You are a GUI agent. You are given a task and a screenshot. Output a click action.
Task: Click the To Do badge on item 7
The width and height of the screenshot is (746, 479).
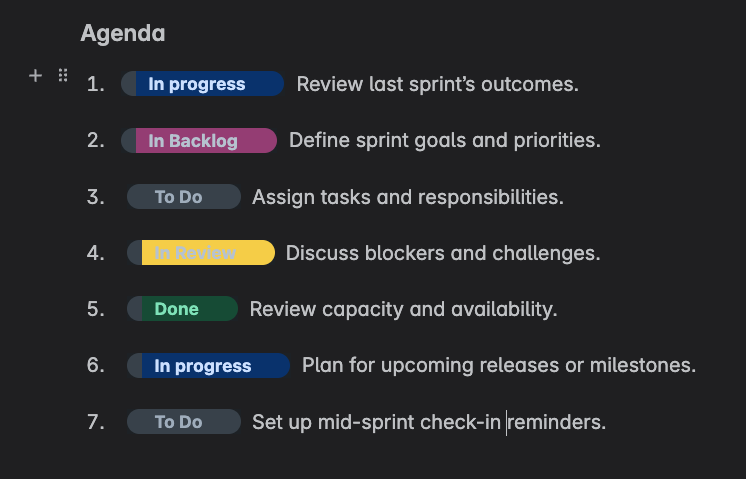pyautogui.click(x=184, y=421)
